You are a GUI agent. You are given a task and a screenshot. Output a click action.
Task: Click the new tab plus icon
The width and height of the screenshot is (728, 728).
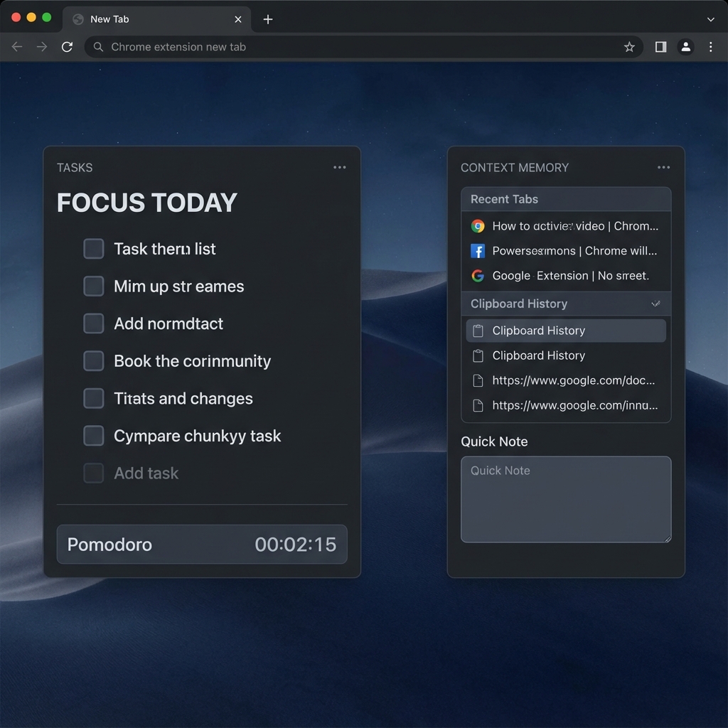pos(268,19)
